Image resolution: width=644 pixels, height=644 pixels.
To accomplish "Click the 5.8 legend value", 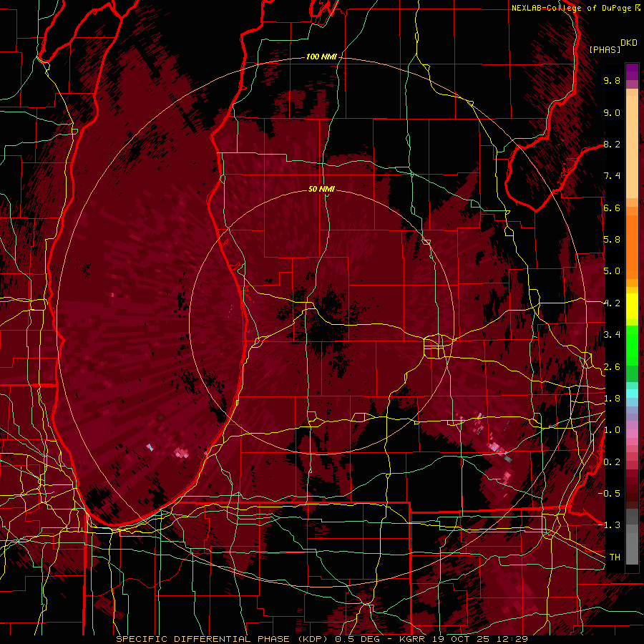I will (612, 240).
